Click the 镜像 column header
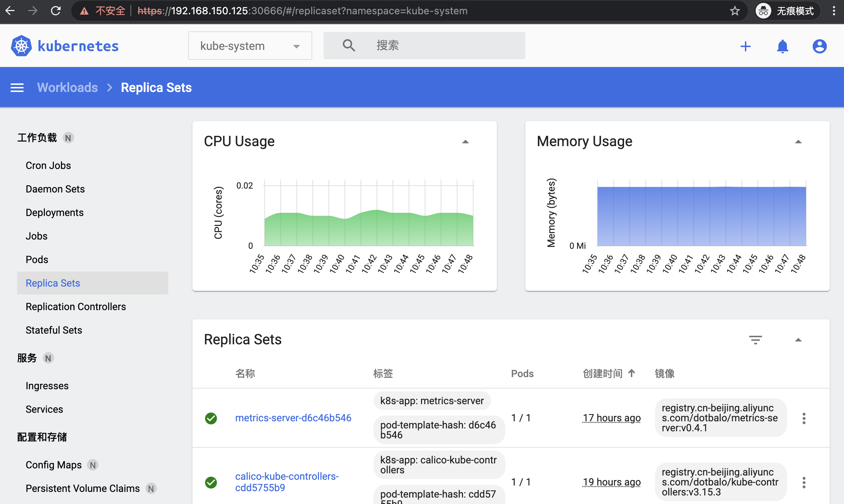844x504 pixels. (665, 374)
